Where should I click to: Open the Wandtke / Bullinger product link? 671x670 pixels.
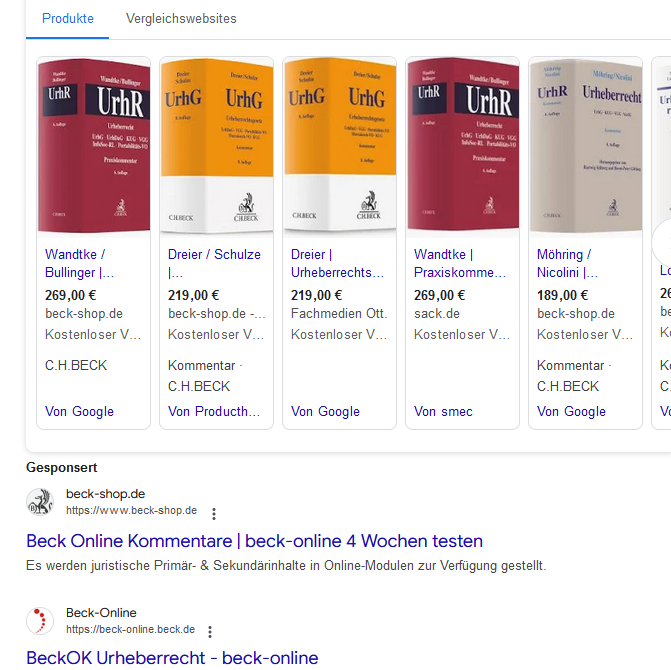(79, 263)
